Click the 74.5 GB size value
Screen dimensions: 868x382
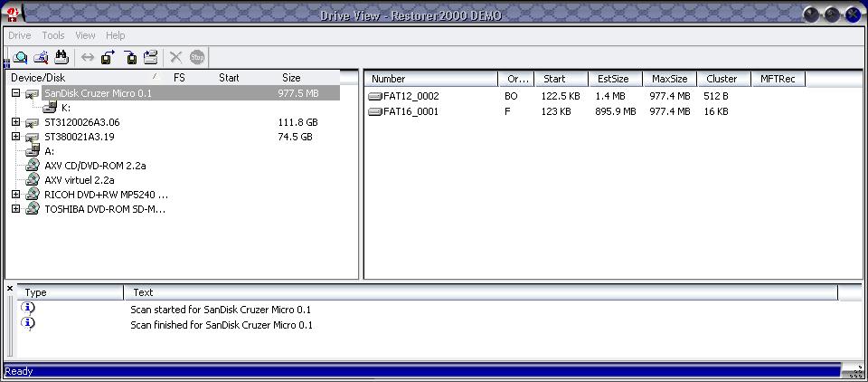(x=295, y=137)
